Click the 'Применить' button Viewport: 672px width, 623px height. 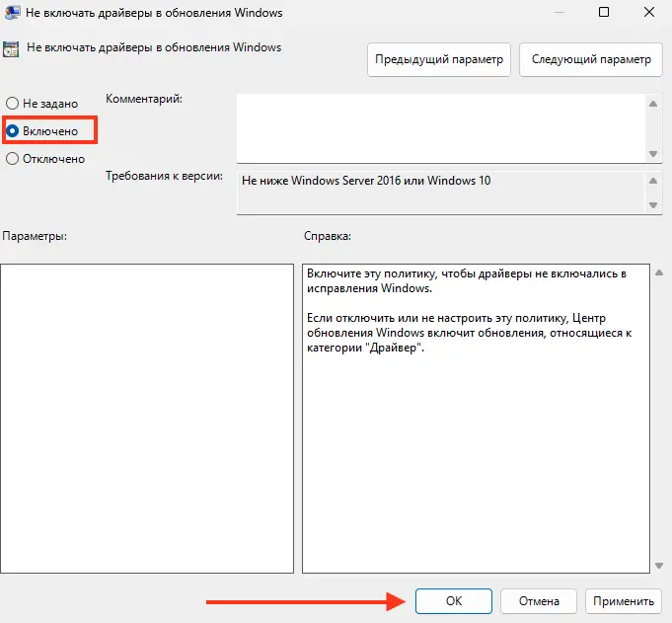[x=623, y=600]
